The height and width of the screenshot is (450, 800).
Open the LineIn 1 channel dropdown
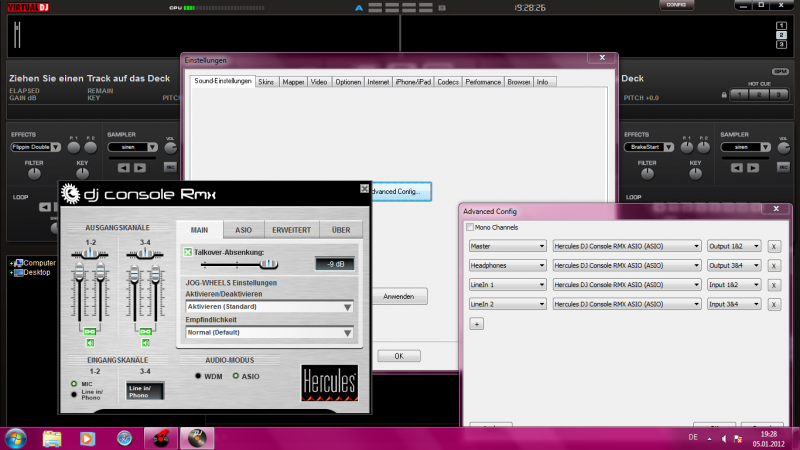click(x=507, y=285)
